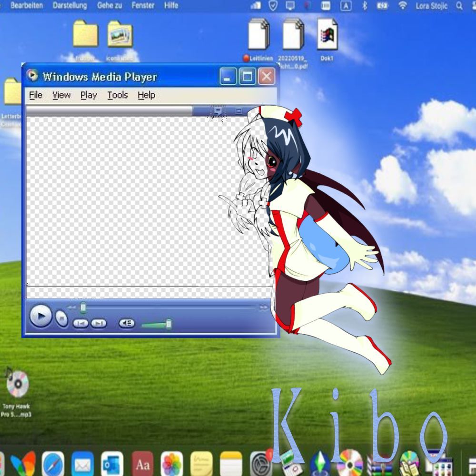This screenshot has width=476, height=476.
Task: Click the battery status icon
Action: click(382, 5)
